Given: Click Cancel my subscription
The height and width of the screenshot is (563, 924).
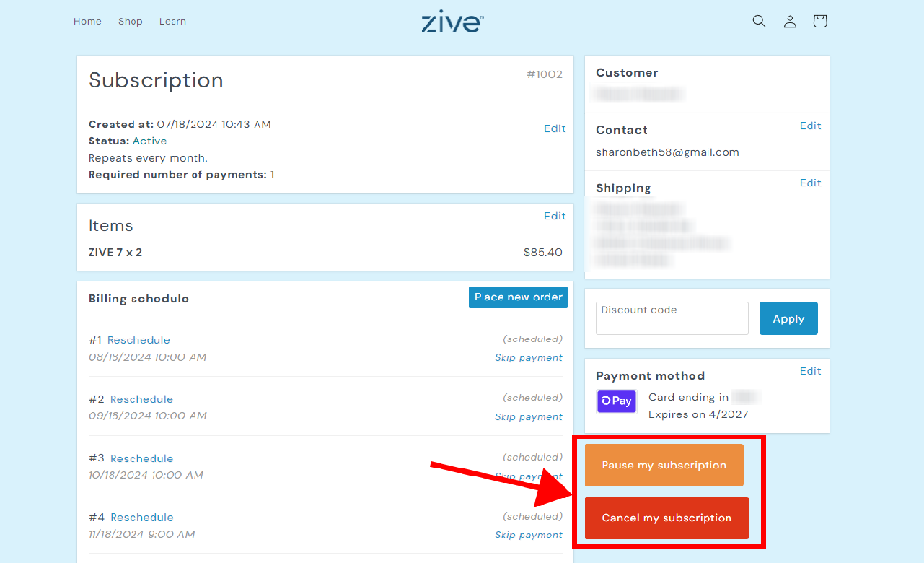Looking at the screenshot, I should 667,518.
